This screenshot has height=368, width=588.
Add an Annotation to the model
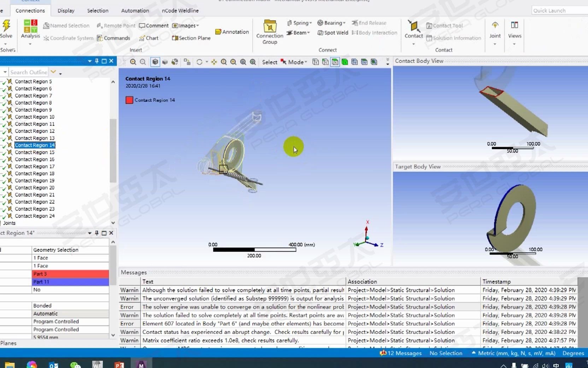tap(232, 31)
